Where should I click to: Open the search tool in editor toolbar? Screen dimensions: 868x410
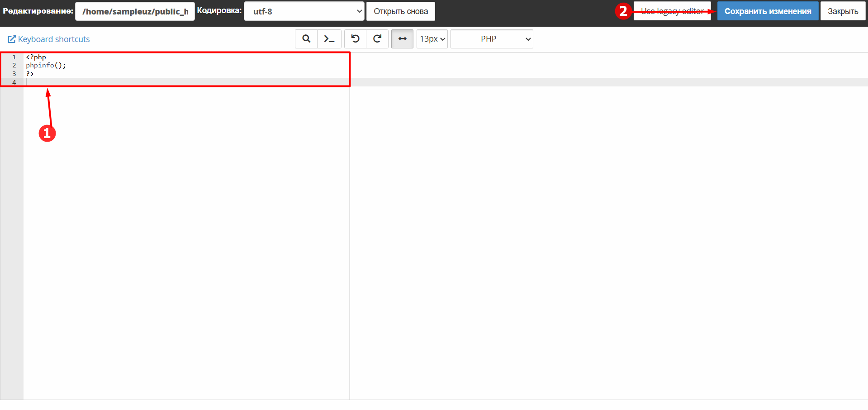point(306,39)
